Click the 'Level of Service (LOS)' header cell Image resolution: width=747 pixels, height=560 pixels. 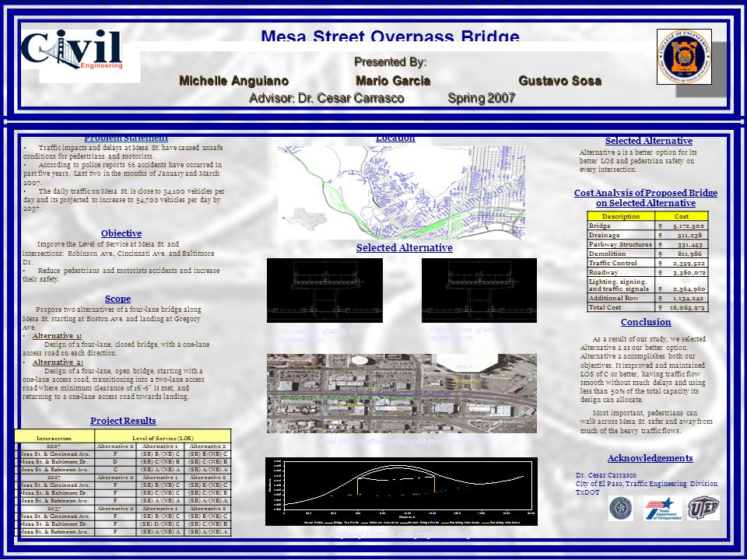coord(163,436)
